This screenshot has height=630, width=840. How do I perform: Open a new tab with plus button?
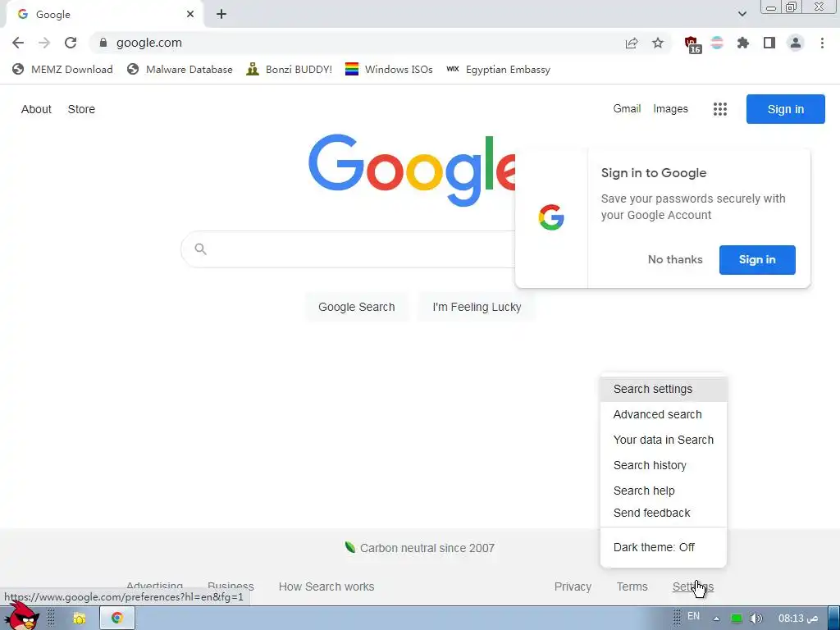[x=221, y=15]
